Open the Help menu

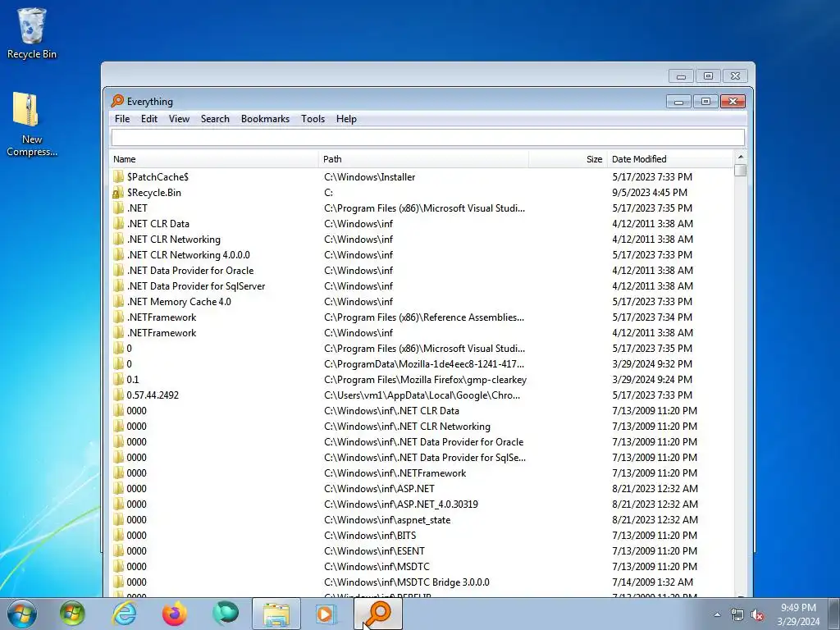(x=346, y=119)
